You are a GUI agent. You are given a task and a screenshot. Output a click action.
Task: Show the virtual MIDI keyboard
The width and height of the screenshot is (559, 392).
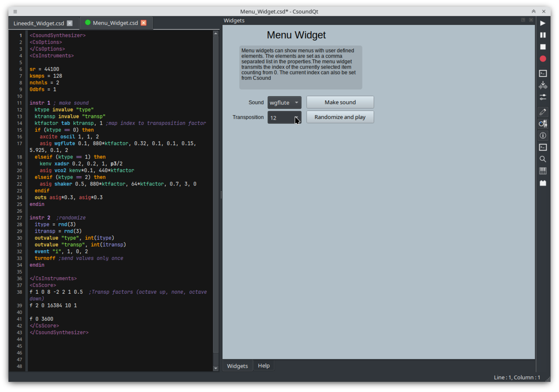point(543,171)
